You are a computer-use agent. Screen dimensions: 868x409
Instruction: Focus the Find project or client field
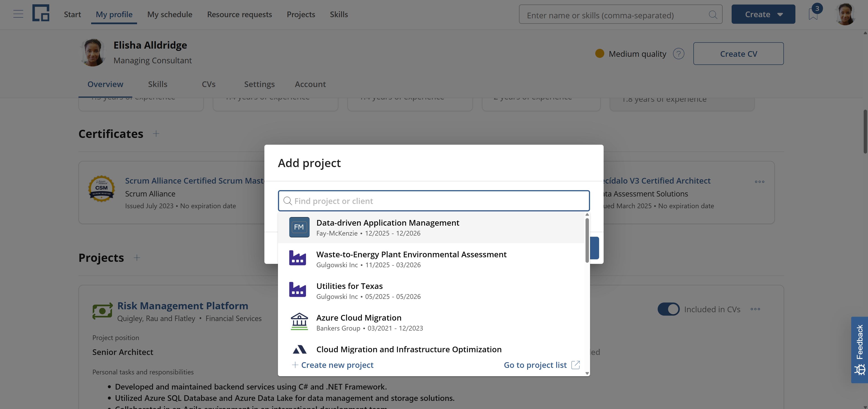pyautogui.click(x=434, y=201)
